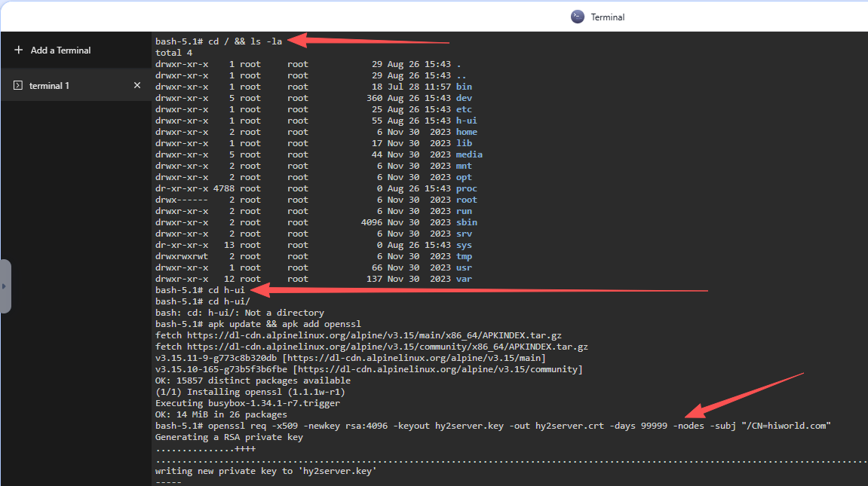This screenshot has width=868, height=486.
Task: Click the bin directory name in listing
Action: (x=464, y=87)
